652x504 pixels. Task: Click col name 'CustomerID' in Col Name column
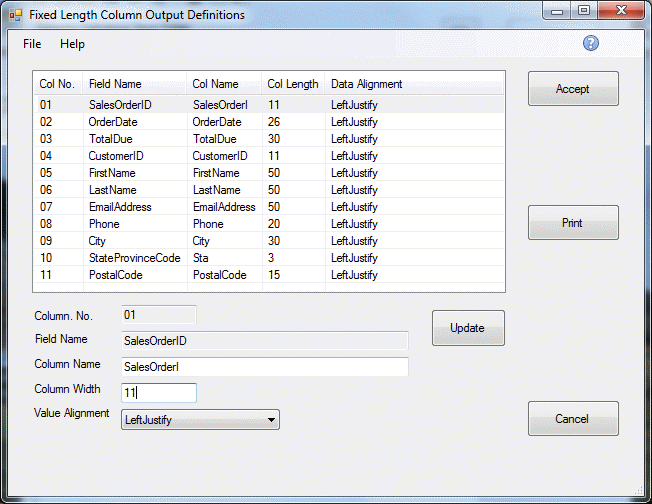220,156
